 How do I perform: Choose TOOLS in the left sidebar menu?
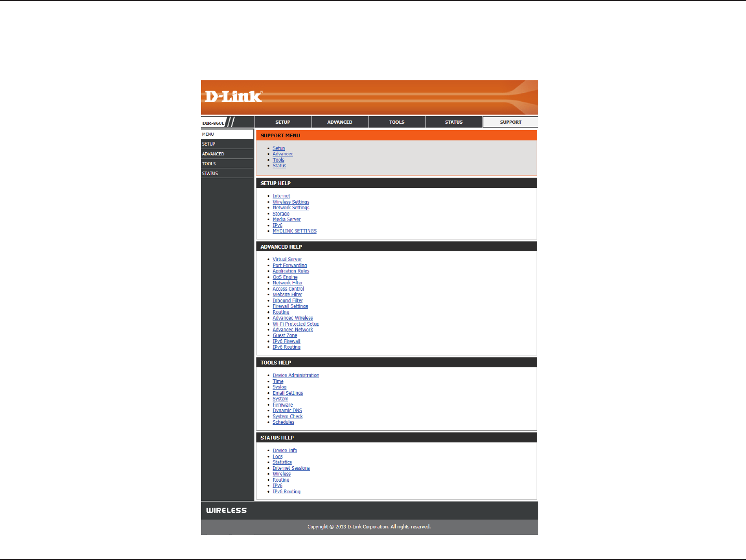pos(227,164)
